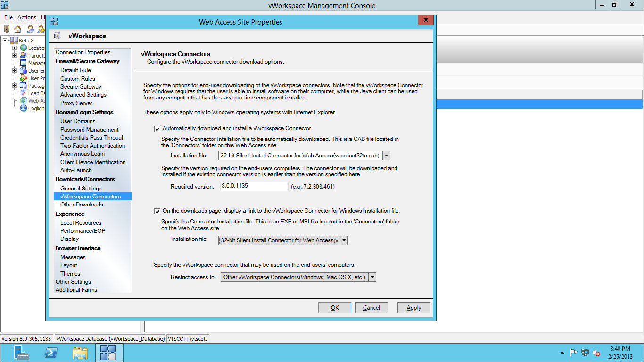The width and height of the screenshot is (644, 362).
Task: Expand the User Environment tree node
Action: click(x=15, y=70)
